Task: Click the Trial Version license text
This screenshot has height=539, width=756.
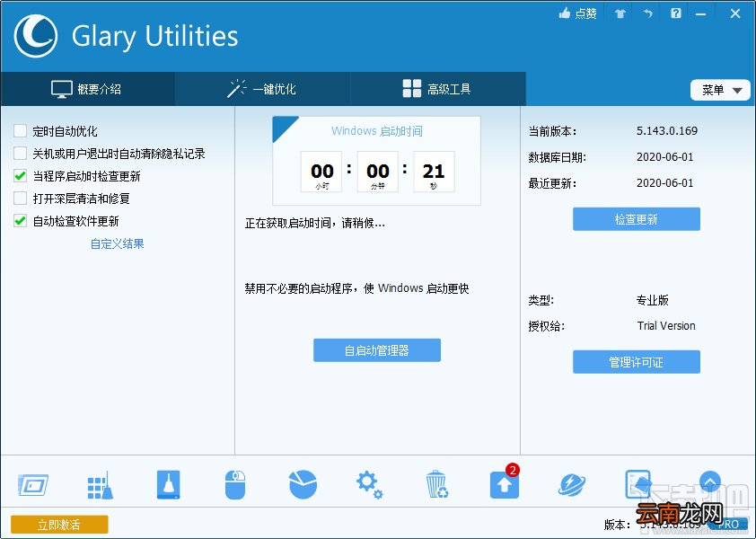Action: pos(666,326)
